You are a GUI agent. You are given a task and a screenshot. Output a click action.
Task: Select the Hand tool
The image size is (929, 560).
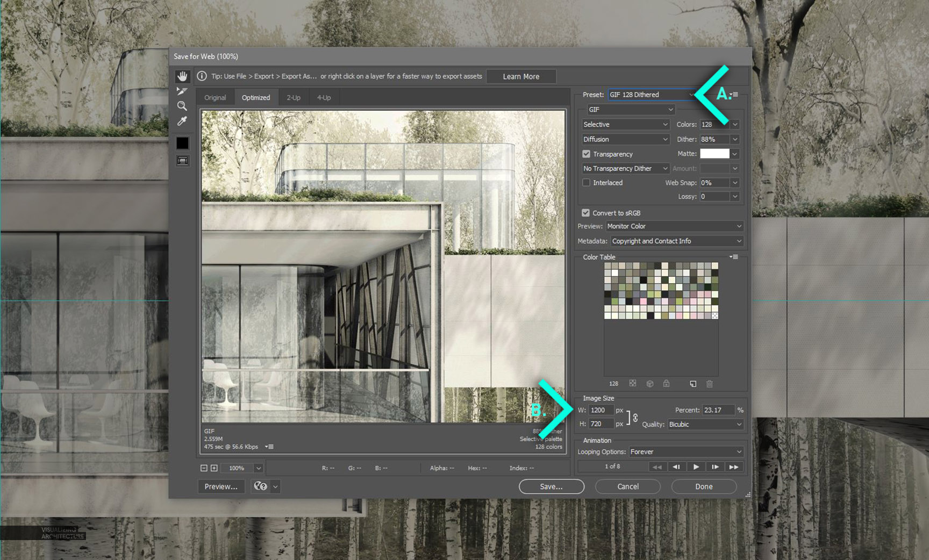click(x=183, y=76)
